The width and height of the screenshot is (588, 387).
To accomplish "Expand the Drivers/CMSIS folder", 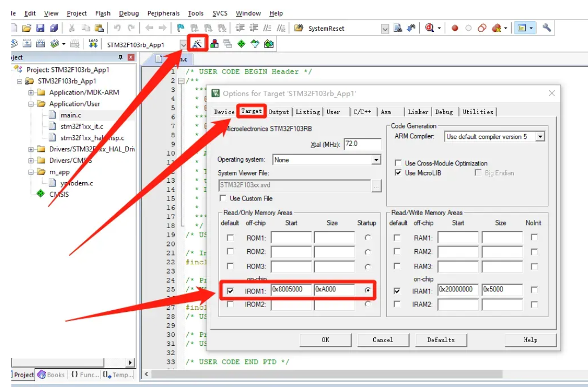I will click(31, 161).
